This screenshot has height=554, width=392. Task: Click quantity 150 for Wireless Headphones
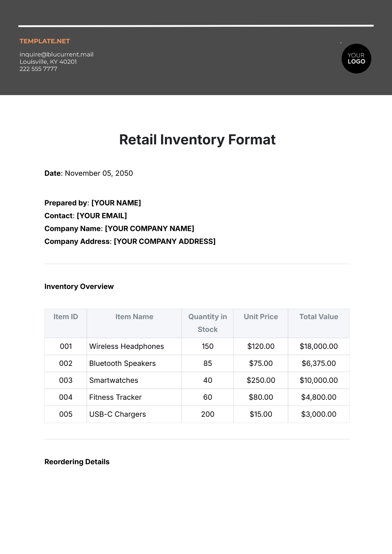point(207,346)
